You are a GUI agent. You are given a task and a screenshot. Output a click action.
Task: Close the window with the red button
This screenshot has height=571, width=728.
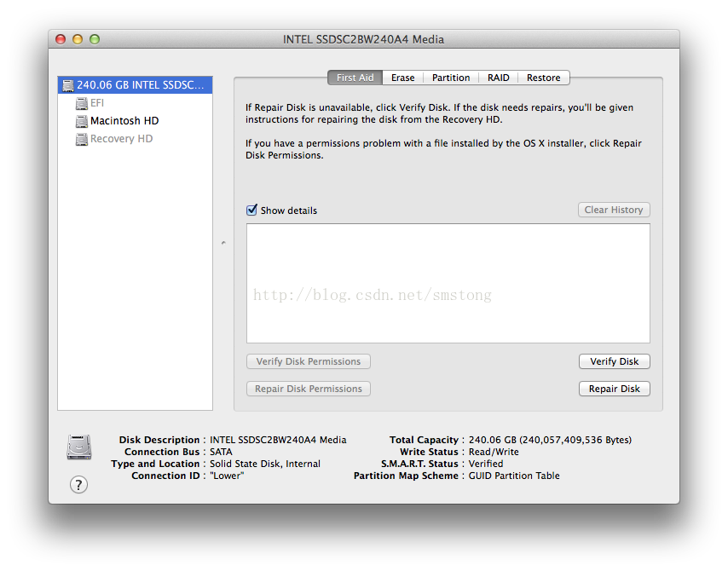tap(61, 39)
